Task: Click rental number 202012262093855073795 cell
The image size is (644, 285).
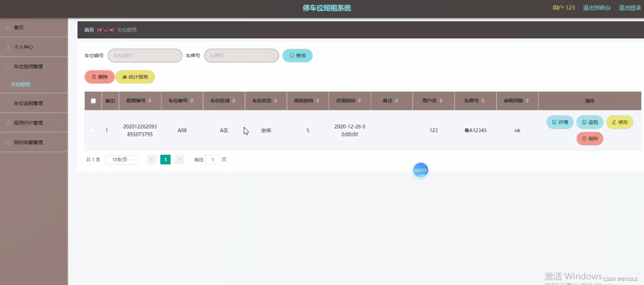Action: point(140,130)
